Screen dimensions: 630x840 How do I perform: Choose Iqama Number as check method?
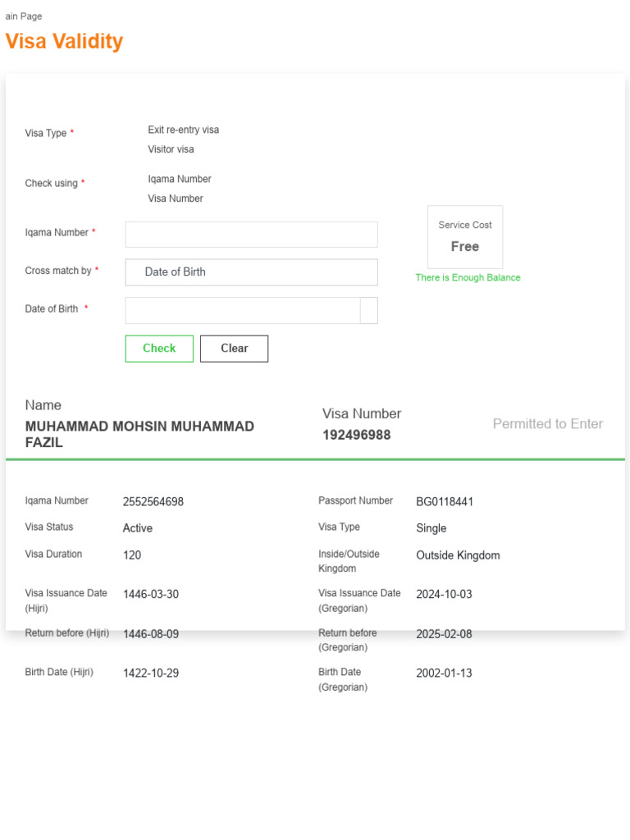(x=180, y=179)
